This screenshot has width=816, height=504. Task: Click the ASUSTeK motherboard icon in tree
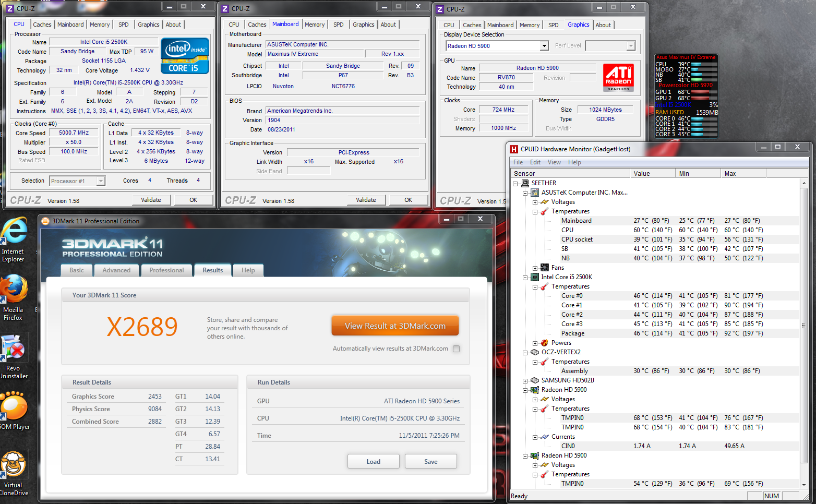[535, 193]
